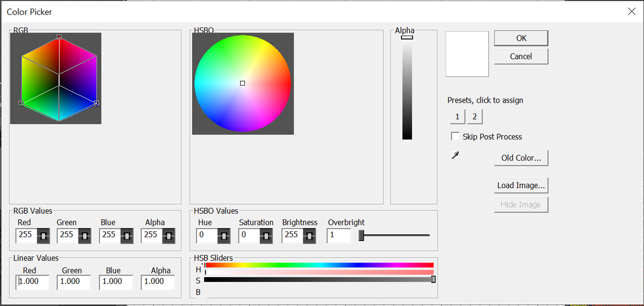The width and height of the screenshot is (644, 306).
Task: Load an image via Load Image button
Action: [521, 185]
